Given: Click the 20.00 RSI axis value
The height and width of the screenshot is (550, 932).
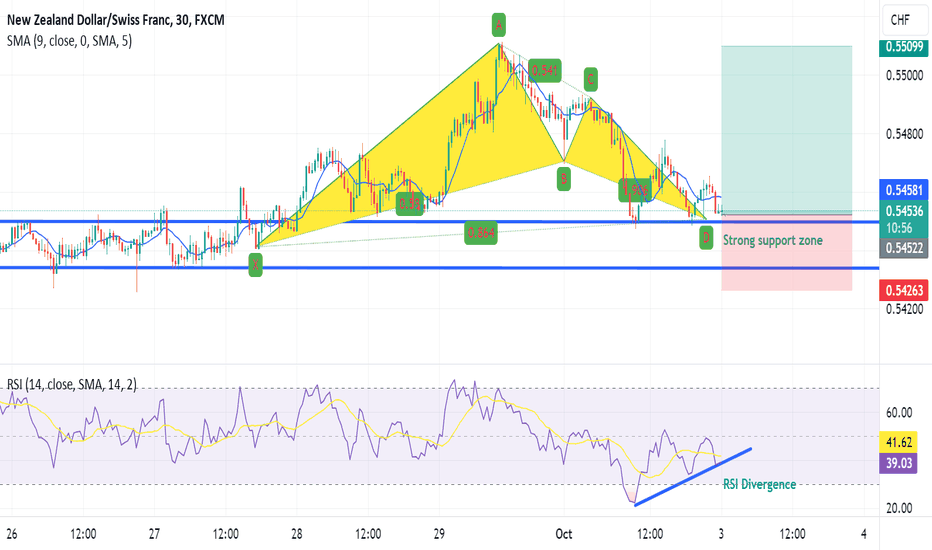Looking at the screenshot, I should tap(899, 508).
